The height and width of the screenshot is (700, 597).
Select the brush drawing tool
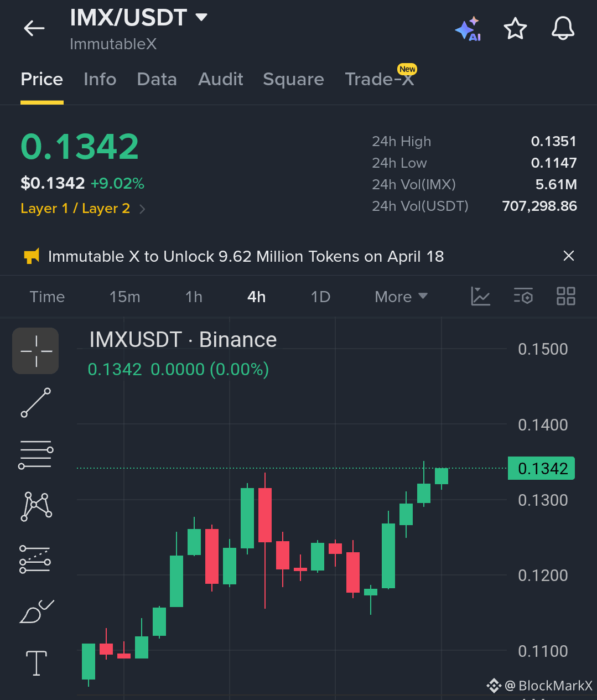tap(37, 611)
